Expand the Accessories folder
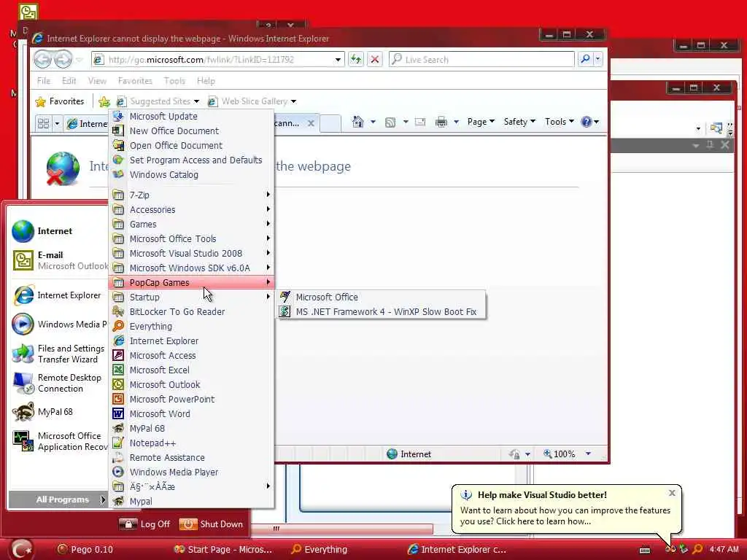 coord(191,209)
